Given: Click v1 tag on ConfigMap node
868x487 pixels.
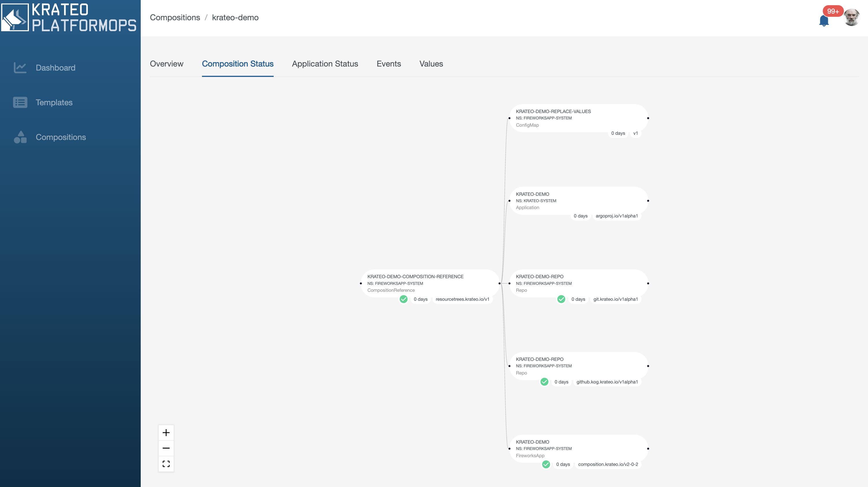Looking at the screenshot, I should 635,133.
